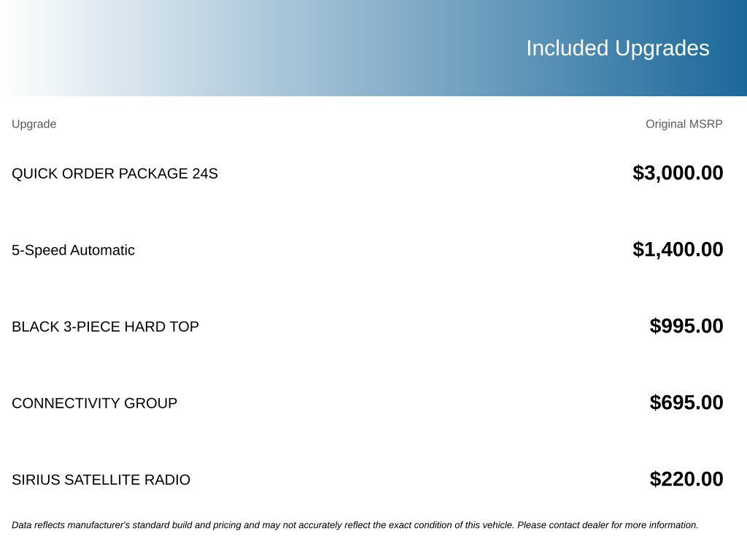Screen dimensions: 747x560
Task: Select the Original MSRP column header
Action: click(684, 124)
